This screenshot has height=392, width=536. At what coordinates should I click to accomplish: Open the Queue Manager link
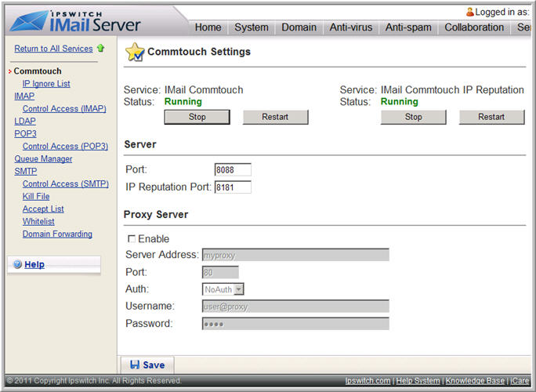(x=43, y=158)
